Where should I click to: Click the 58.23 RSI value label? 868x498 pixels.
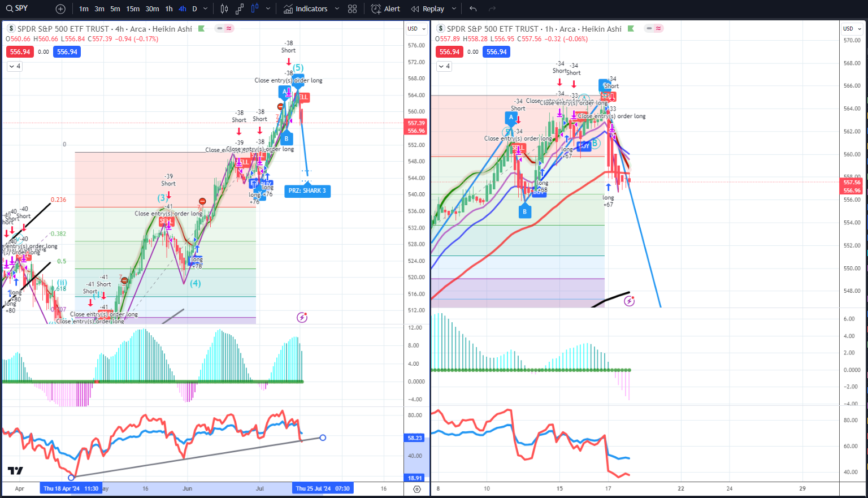(415, 438)
